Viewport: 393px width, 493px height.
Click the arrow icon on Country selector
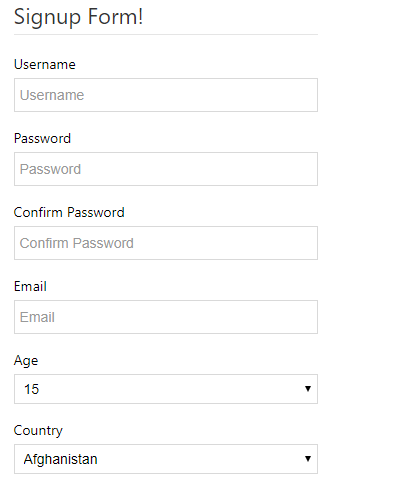pos(308,459)
